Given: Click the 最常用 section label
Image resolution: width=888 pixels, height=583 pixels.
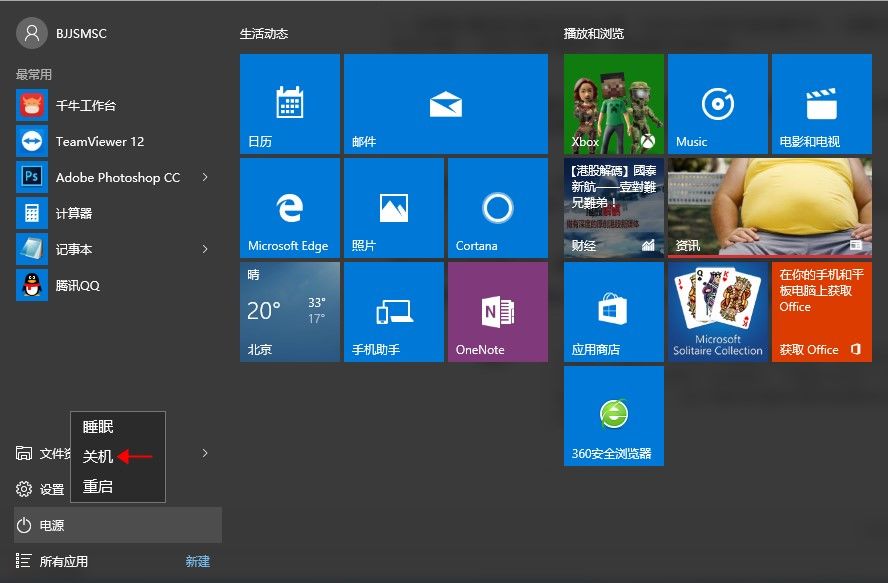Looking at the screenshot, I should [34, 74].
